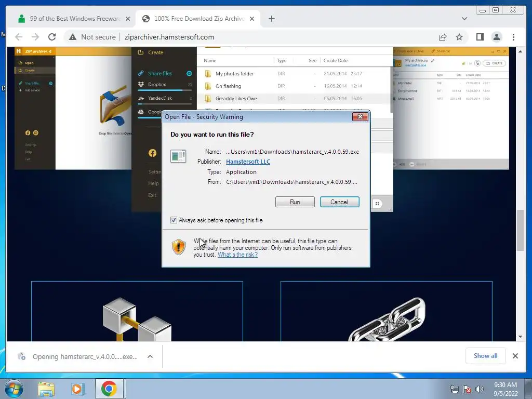The height and width of the screenshot is (399, 532).
Task: Open the Chrome profile avatar menu
Action: [x=497, y=37]
